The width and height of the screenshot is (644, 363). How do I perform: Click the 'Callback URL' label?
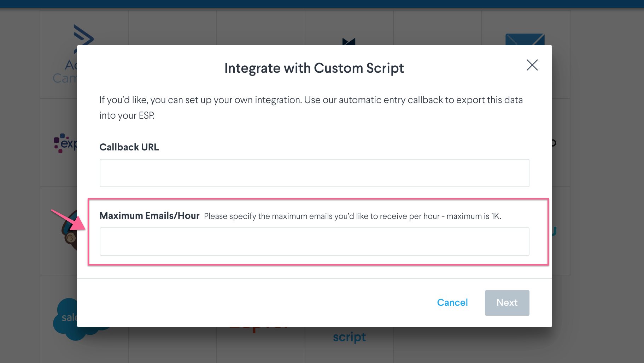129,147
